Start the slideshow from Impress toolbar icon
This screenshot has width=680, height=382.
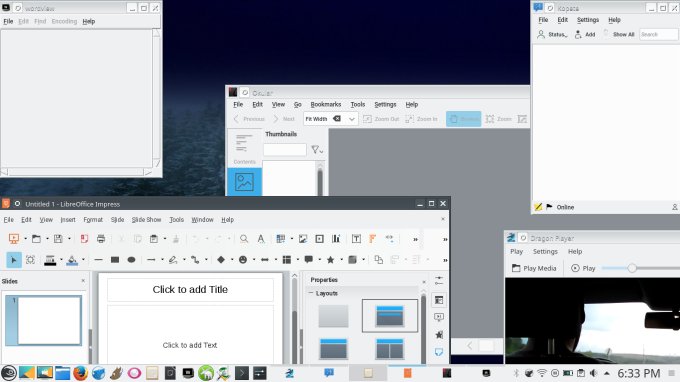[14, 238]
